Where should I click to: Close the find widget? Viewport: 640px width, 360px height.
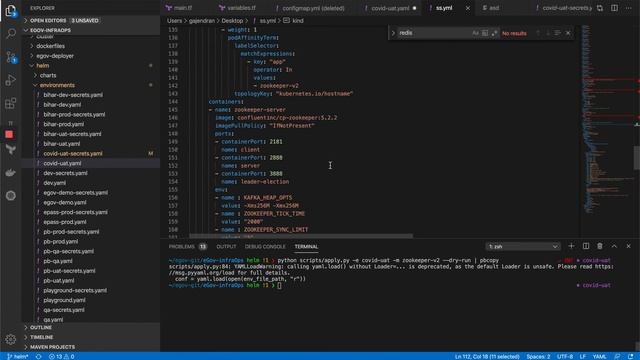(x=568, y=33)
